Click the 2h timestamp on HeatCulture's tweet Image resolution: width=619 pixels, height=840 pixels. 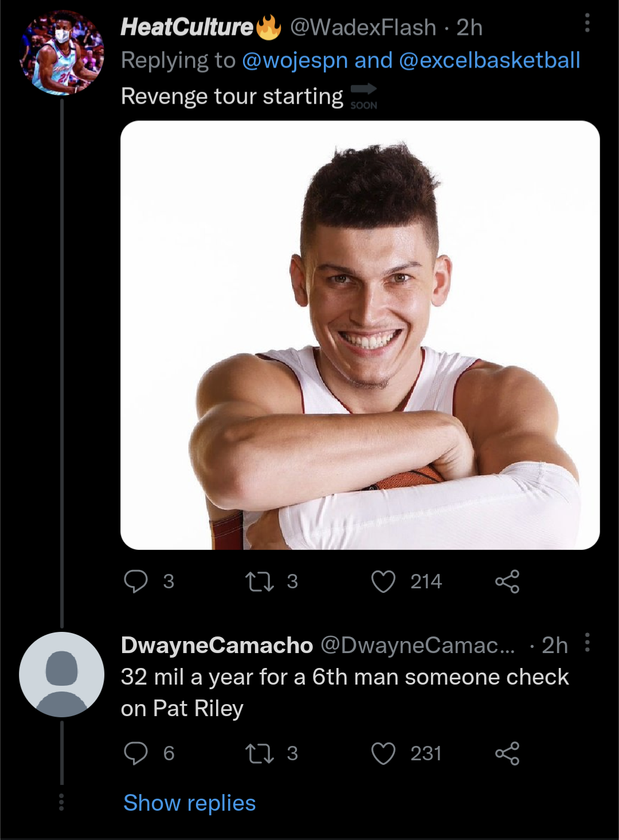[x=471, y=26]
